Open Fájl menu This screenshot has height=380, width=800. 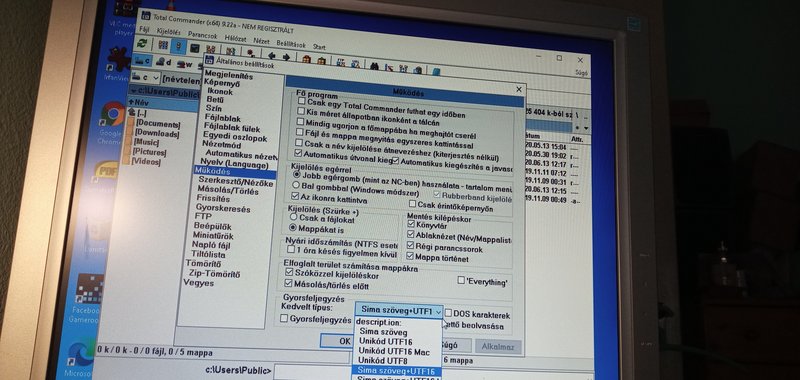(144, 29)
